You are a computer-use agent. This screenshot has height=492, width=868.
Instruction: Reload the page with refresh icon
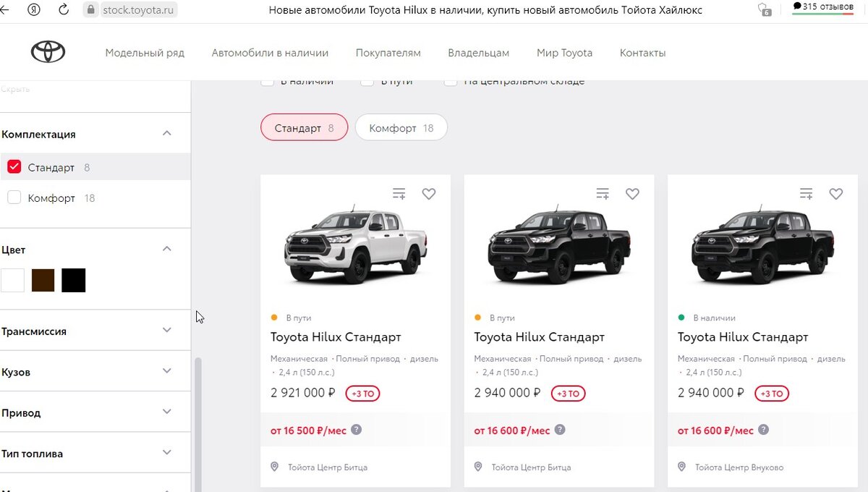(64, 9)
